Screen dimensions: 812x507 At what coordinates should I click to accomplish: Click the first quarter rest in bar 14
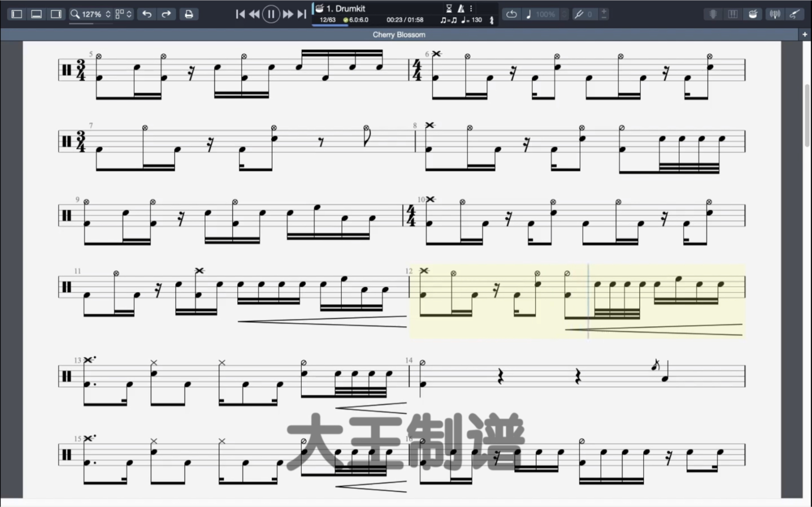click(500, 377)
